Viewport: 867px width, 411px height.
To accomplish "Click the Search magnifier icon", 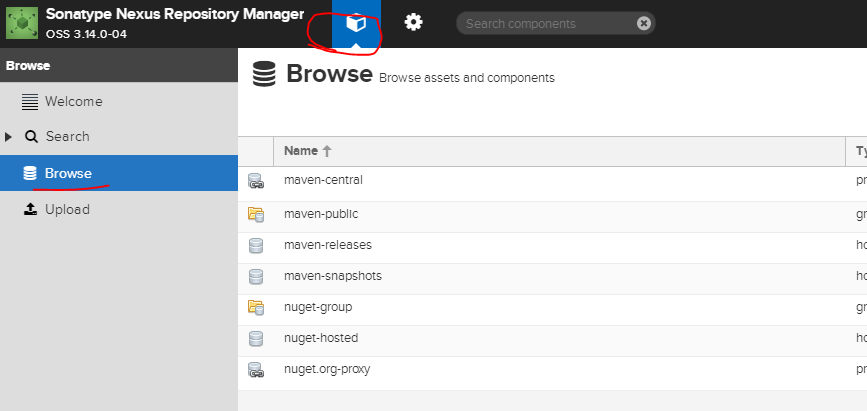I will coord(32,137).
